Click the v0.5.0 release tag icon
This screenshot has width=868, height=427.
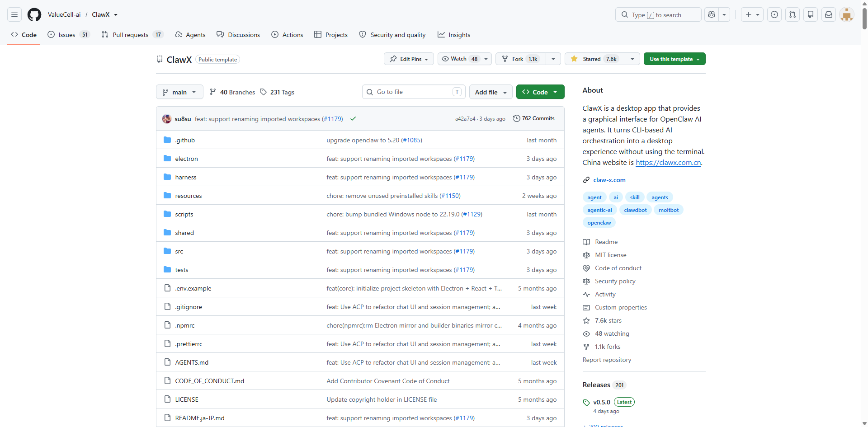pyautogui.click(x=586, y=403)
